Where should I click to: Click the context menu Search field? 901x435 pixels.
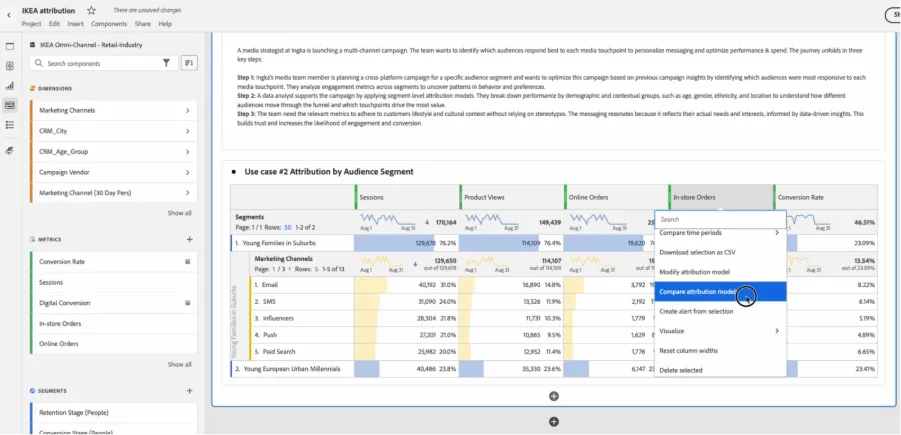click(x=720, y=219)
